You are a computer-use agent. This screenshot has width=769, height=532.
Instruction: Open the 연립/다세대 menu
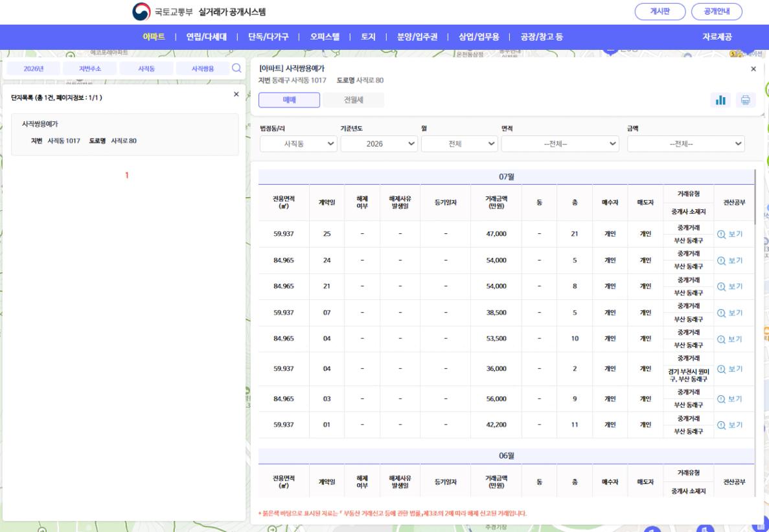tap(207, 37)
